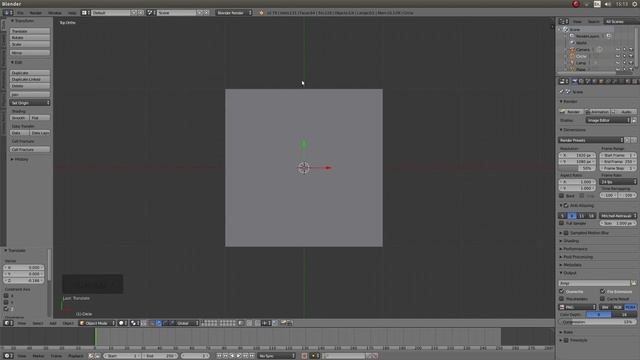Adjust the Compression 15% slider
Image resolution: width=640 pixels, height=360 pixels.
pos(598,322)
